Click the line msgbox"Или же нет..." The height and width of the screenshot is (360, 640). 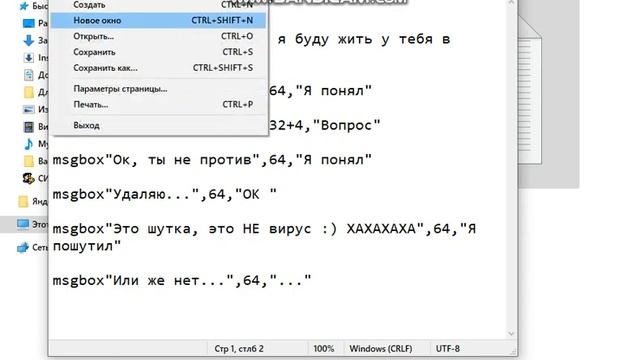pos(182,280)
